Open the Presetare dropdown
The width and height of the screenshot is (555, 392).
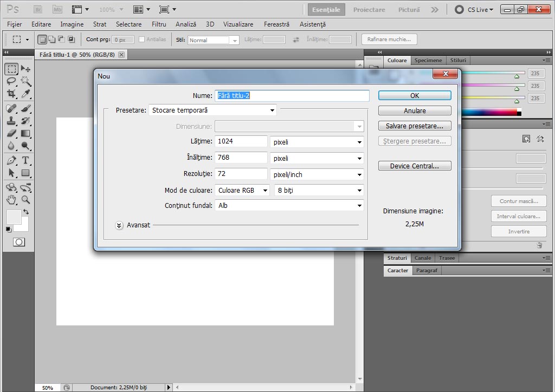tap(212, 110)
